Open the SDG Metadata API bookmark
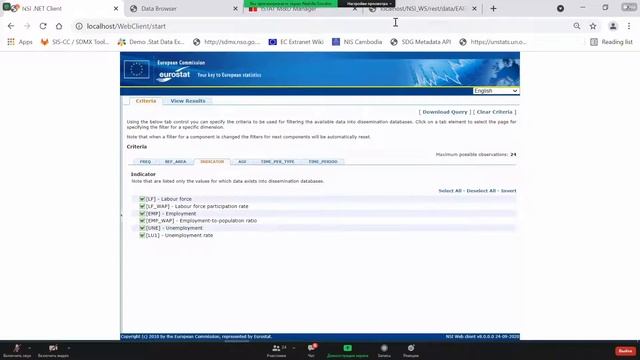The width and height of the screenshot is (640, 360). [421, 42]
